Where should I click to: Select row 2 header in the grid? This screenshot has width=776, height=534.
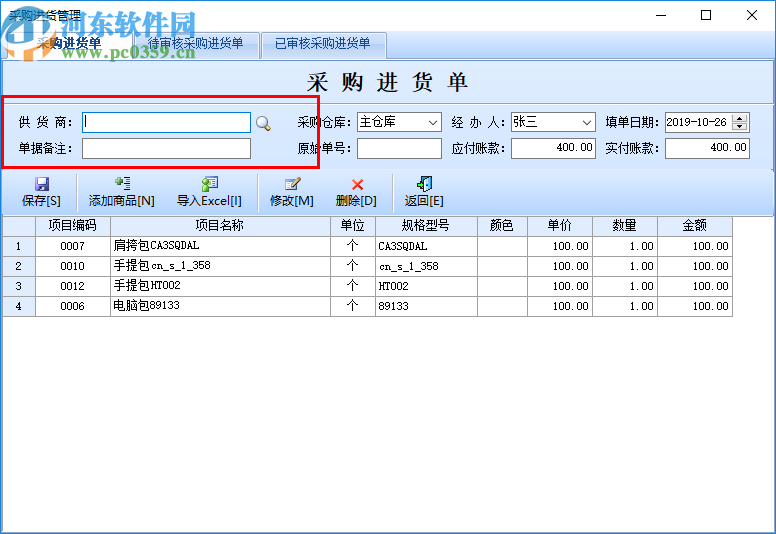point(19,266)
